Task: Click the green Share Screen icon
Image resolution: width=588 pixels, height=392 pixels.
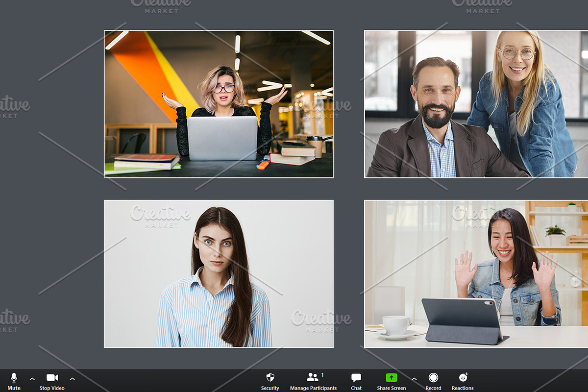Action: (391, 377)
